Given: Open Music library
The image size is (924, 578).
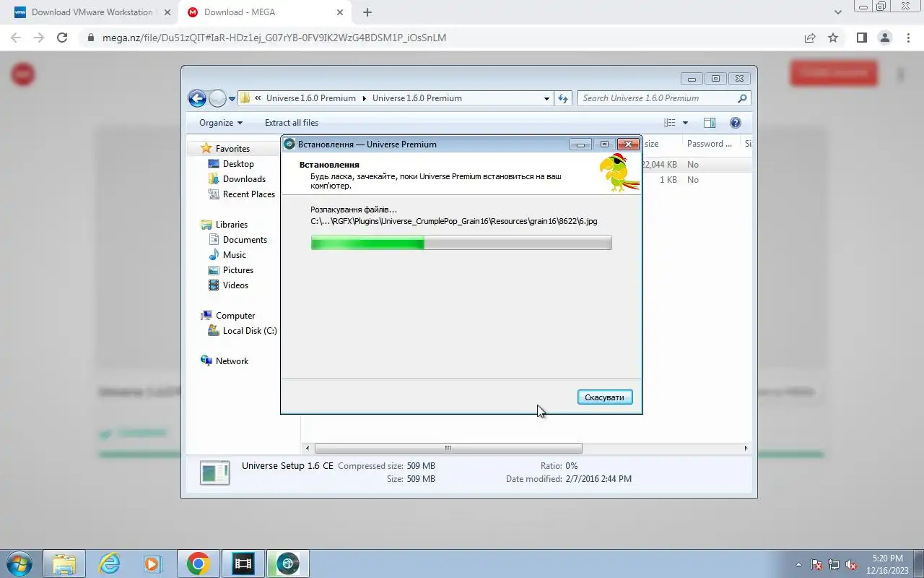Looking at the screenshot, I should tap(234, 255).
